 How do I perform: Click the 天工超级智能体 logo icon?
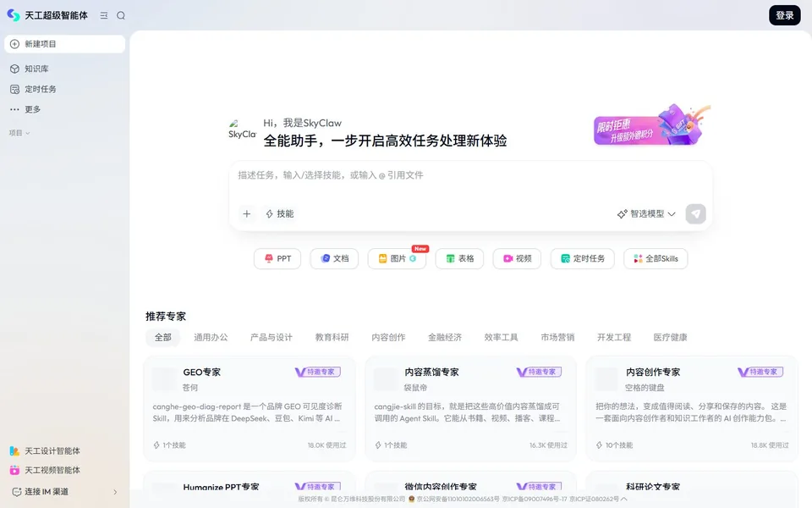(x=14, y=15)
